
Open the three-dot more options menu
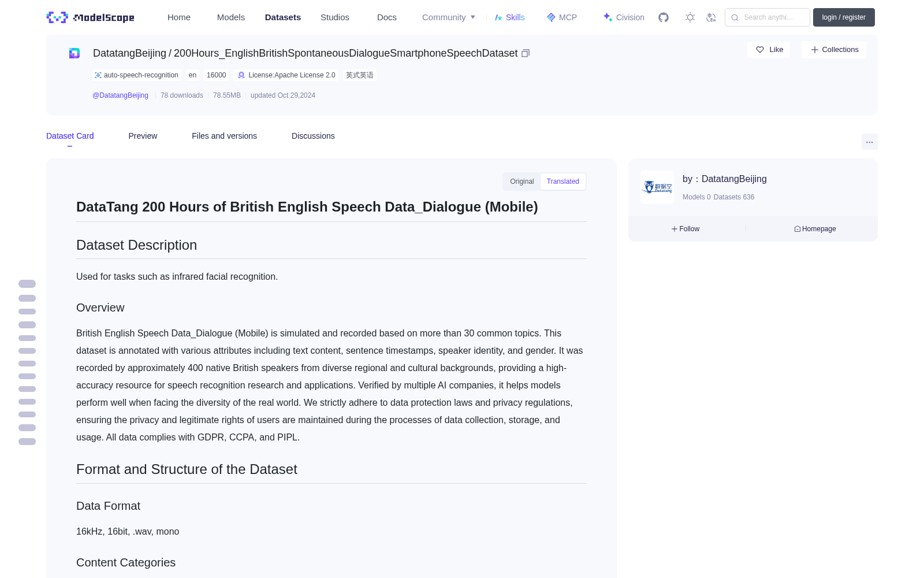coord(869,142)
